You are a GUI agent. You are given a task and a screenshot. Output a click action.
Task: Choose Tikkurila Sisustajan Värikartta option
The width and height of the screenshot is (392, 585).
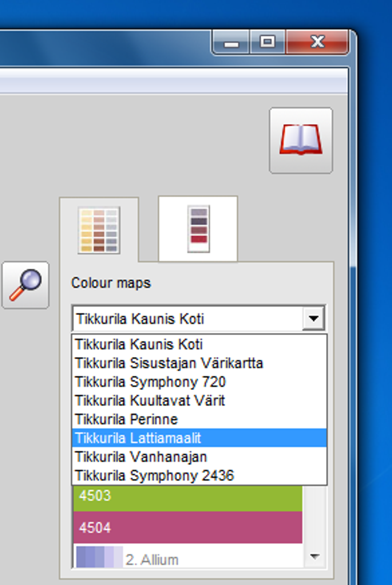169,363
